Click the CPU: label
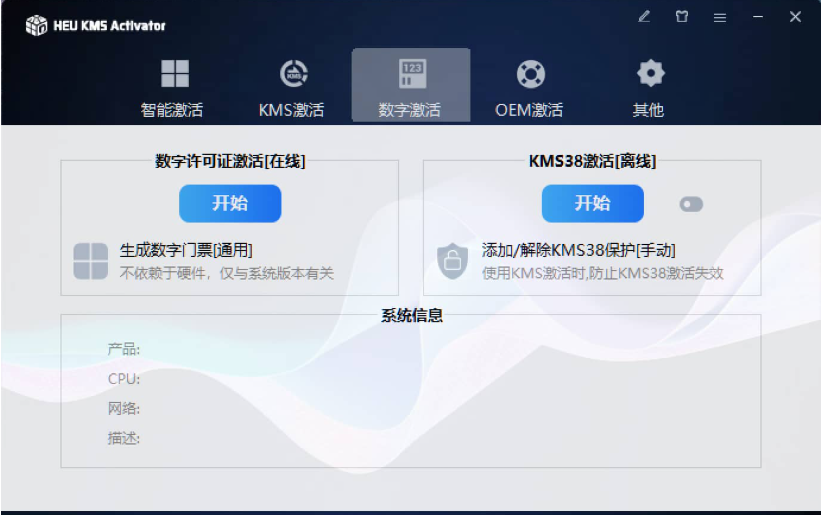This screenshot has height=515, width=821. click(124, 379)
